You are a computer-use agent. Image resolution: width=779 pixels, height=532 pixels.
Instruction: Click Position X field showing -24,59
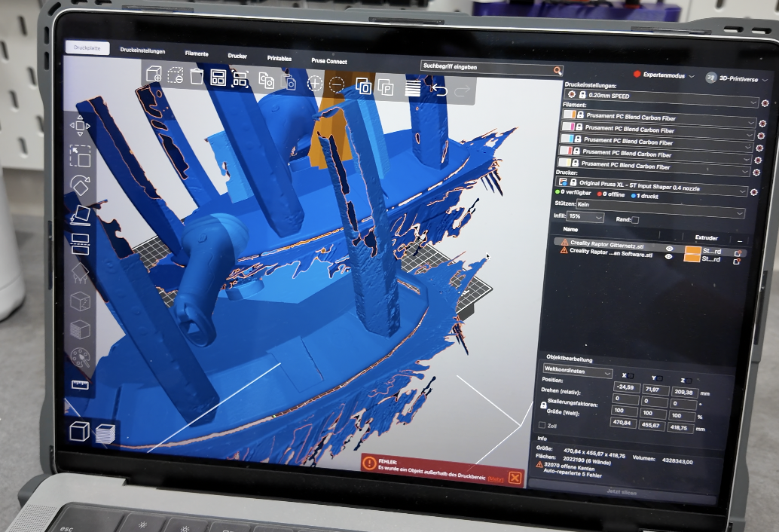(626, 387)
